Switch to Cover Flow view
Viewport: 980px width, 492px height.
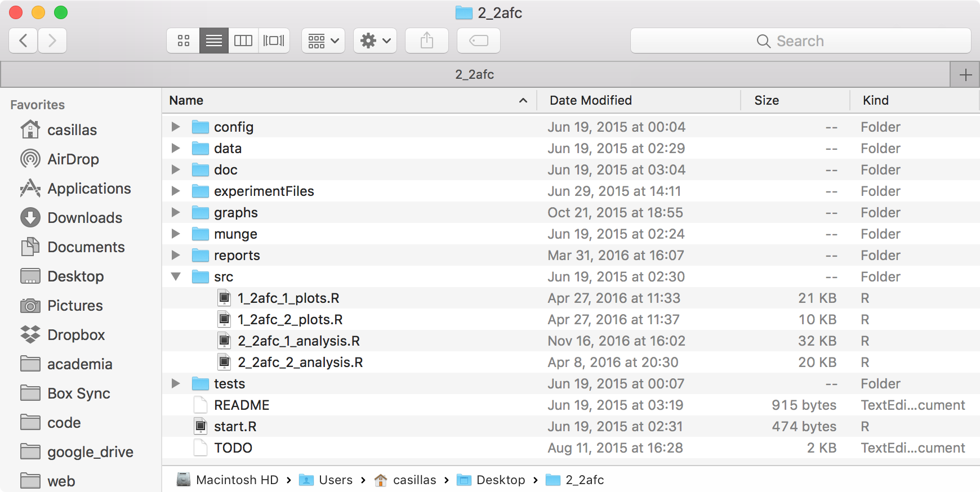[x=274, y=41]
